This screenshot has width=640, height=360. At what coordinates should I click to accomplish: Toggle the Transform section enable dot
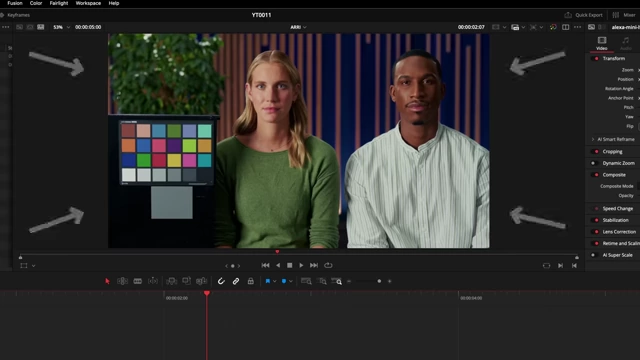(x=596, y=59)
